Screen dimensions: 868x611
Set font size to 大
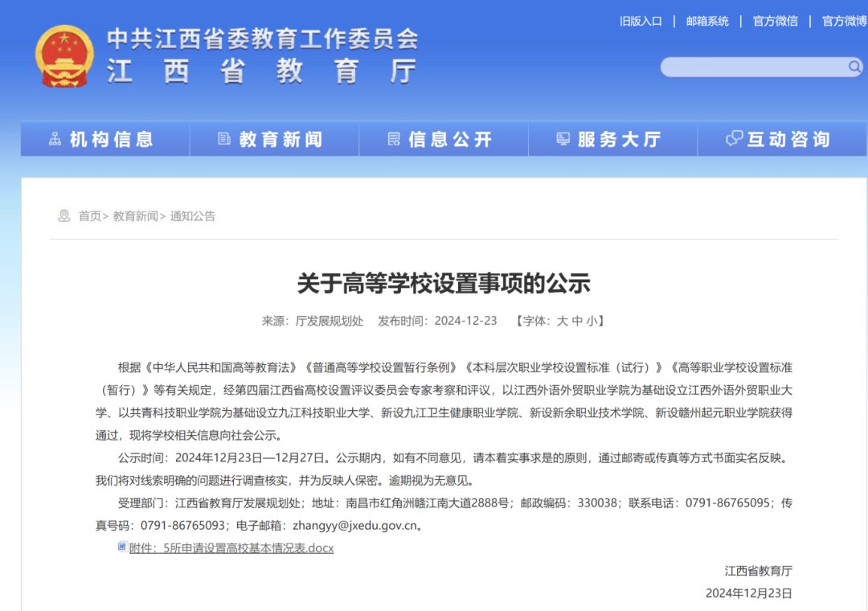(563, 321)
